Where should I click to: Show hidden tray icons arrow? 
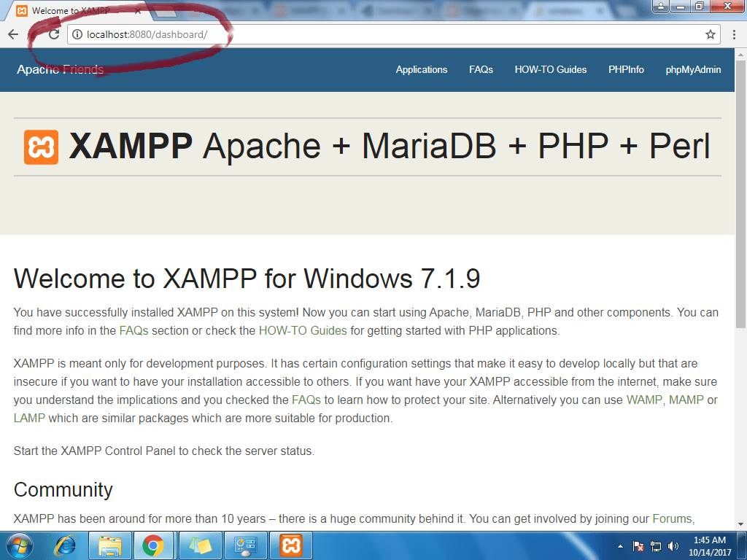(620, 546)
